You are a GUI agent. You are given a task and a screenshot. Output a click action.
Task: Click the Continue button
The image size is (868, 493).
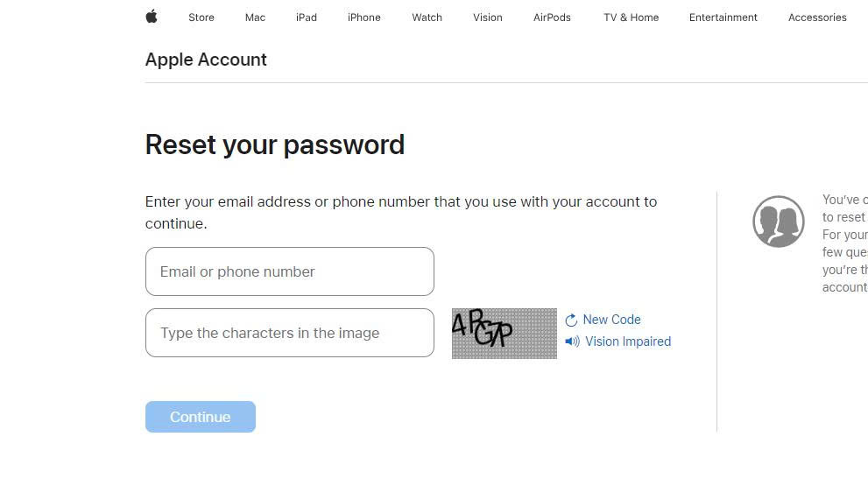[201, 417]
